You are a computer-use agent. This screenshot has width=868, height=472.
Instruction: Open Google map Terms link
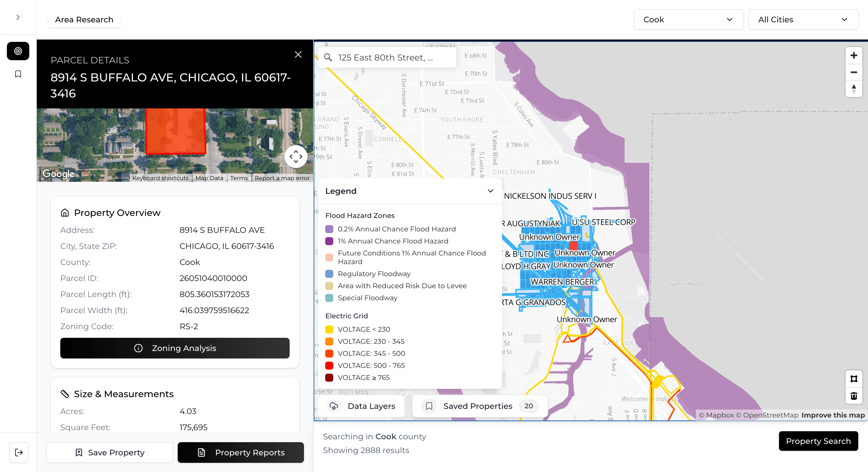(239, 178)
